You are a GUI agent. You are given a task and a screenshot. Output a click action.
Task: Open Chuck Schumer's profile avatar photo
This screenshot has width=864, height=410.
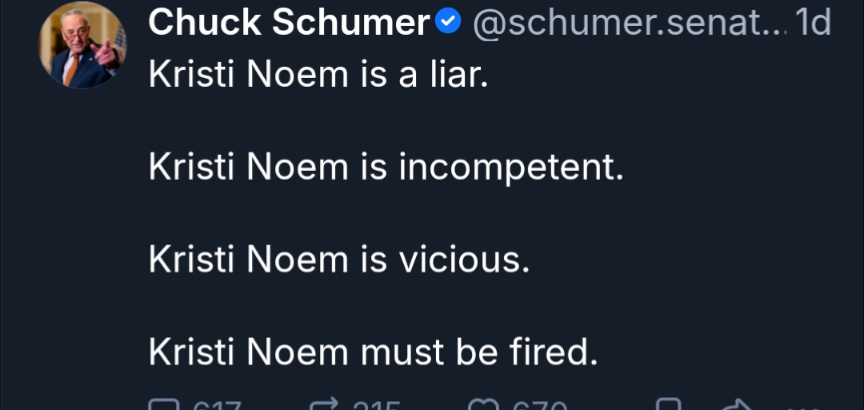(82, 45)
